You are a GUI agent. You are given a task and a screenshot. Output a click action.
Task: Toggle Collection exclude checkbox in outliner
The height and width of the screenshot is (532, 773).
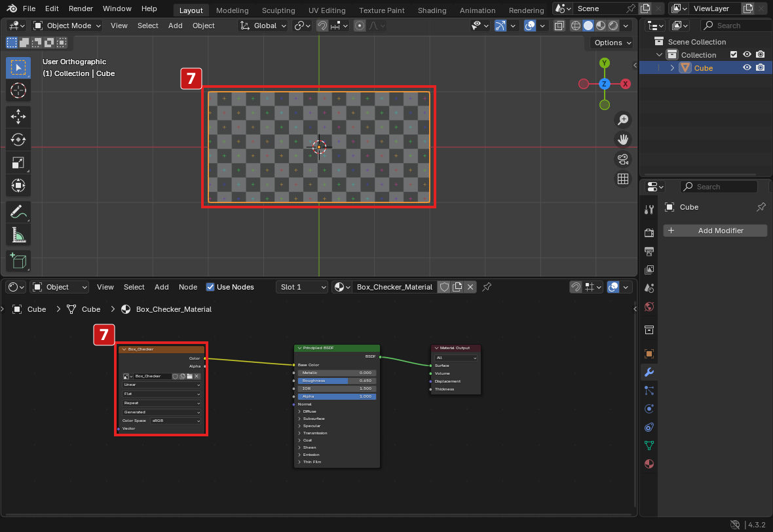click(734, 55)
